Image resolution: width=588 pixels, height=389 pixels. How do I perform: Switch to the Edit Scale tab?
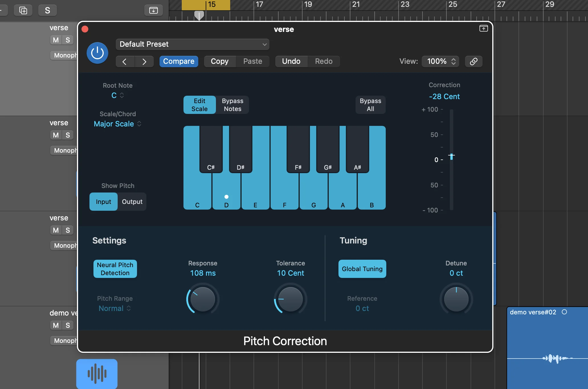199,105
